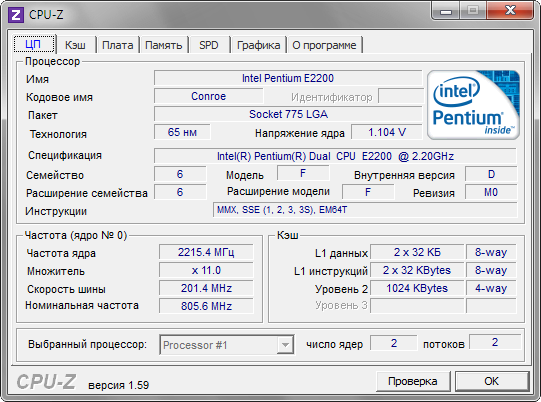Click the L1 инструкций 8-way value
Image resolution: width=541 pixels, height=402 pixels.
[491, 270]
